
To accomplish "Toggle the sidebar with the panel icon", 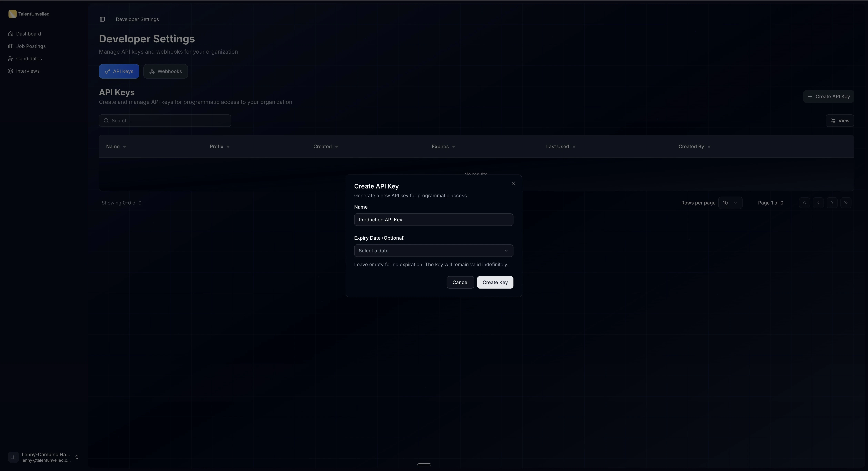I will 102,19.
